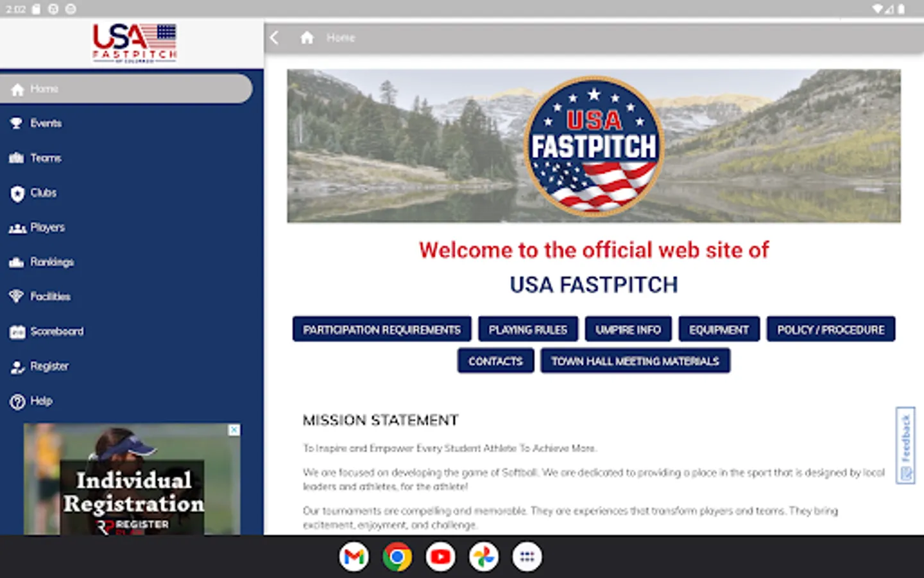Open Help from the sidebar
Screen dimensions: 924x578
click(x=41, y=401)
